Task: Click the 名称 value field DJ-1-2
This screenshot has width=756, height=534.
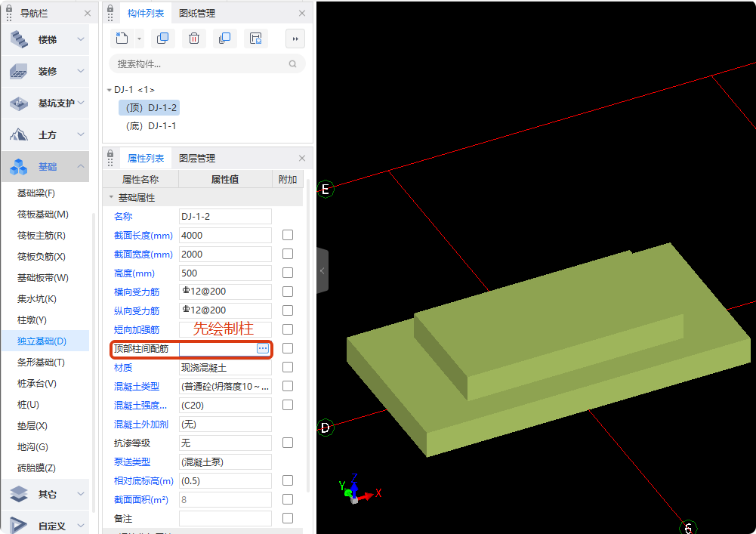Action: click(225, 216)
